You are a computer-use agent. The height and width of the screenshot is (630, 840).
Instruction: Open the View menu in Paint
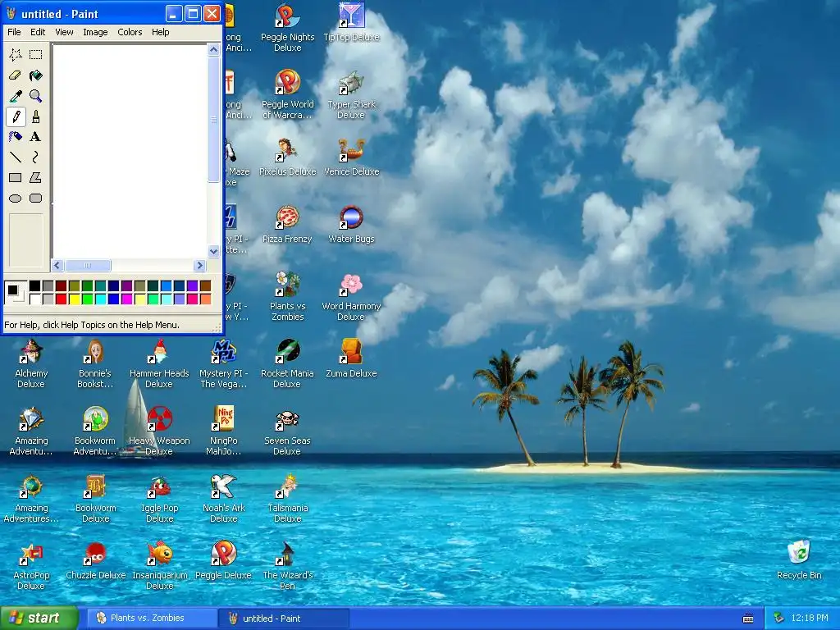tap(64, 32)
